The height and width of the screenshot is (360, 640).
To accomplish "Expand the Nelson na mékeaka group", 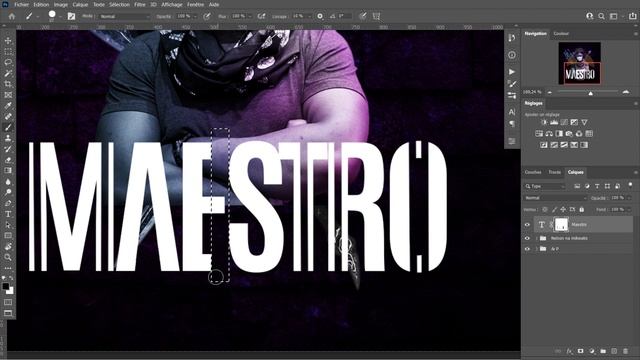I will [x=536, y=238].
